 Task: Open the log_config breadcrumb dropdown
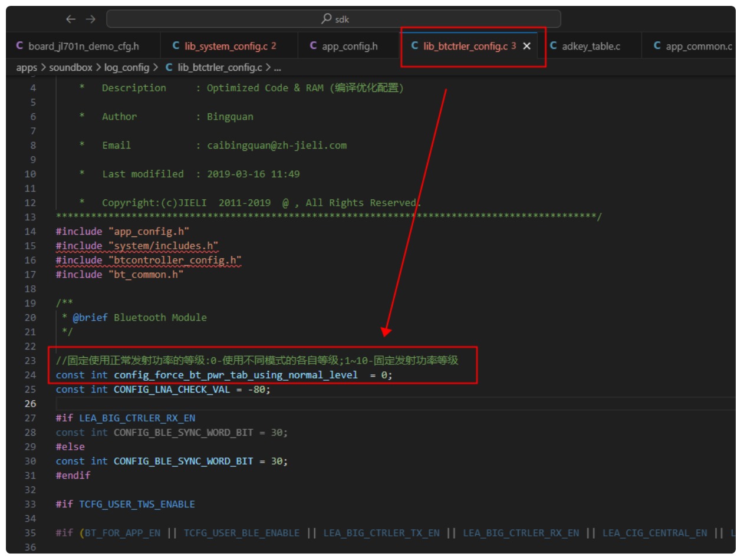click(x=126, y=67)
